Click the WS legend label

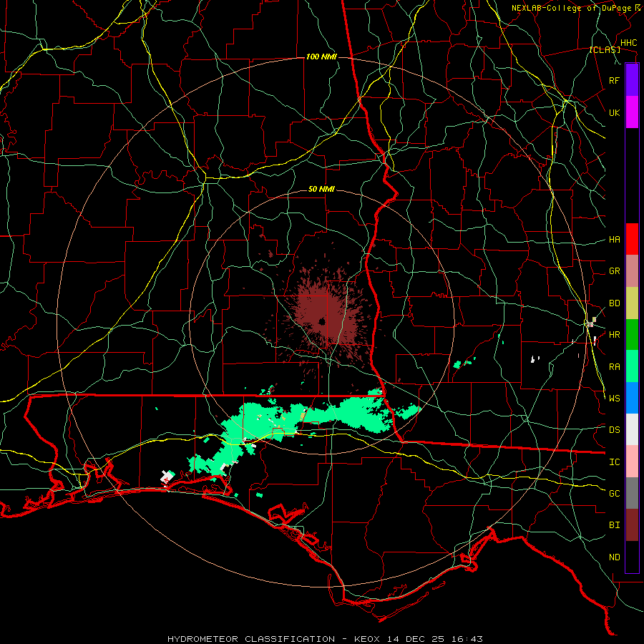coord(614,399)
